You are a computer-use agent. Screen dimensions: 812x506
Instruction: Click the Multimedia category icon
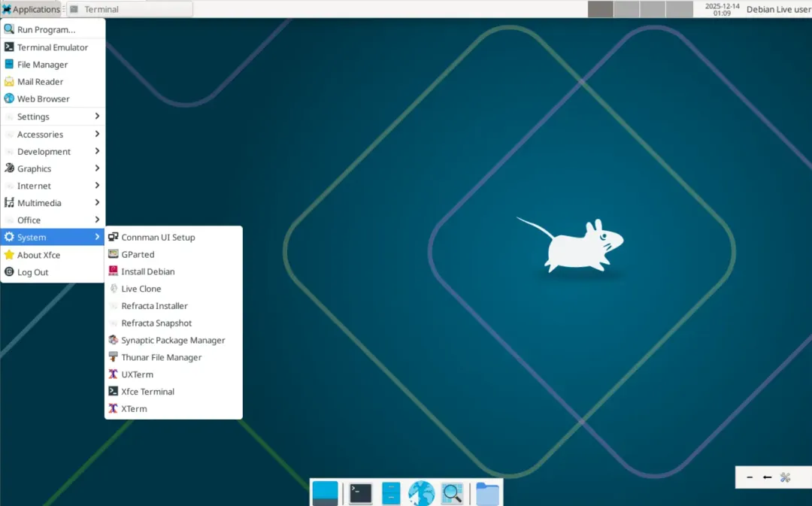click(x=9, y=202)
